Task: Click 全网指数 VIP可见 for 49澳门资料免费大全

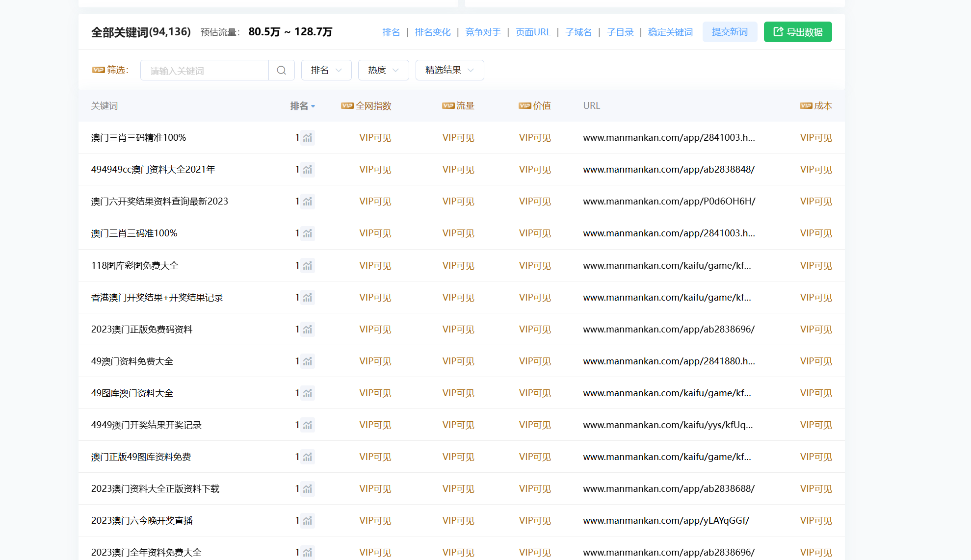Action: tap(375, 361)
